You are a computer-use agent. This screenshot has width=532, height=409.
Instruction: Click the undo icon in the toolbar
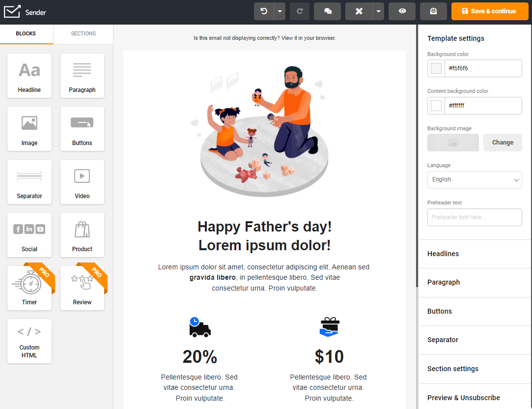264,11
